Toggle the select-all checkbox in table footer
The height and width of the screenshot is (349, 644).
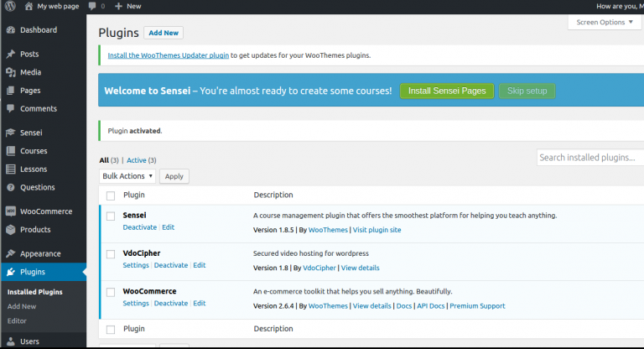click(x=111, y=329)
